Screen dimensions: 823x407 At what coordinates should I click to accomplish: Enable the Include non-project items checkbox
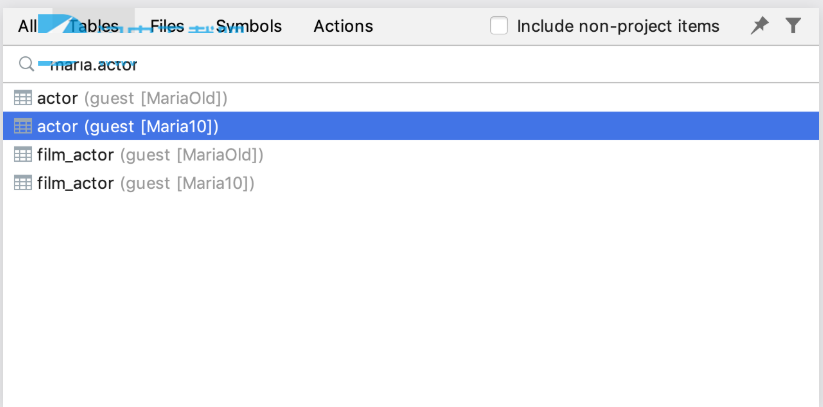(x=499, y=26)
